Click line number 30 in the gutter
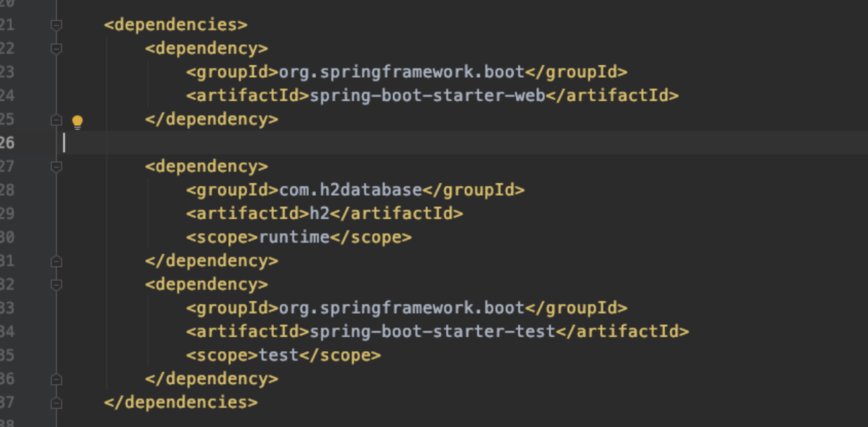 coord(7,237)
